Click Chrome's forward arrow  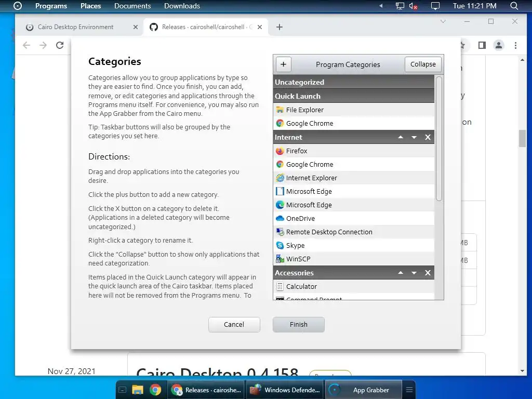[43, 45]
